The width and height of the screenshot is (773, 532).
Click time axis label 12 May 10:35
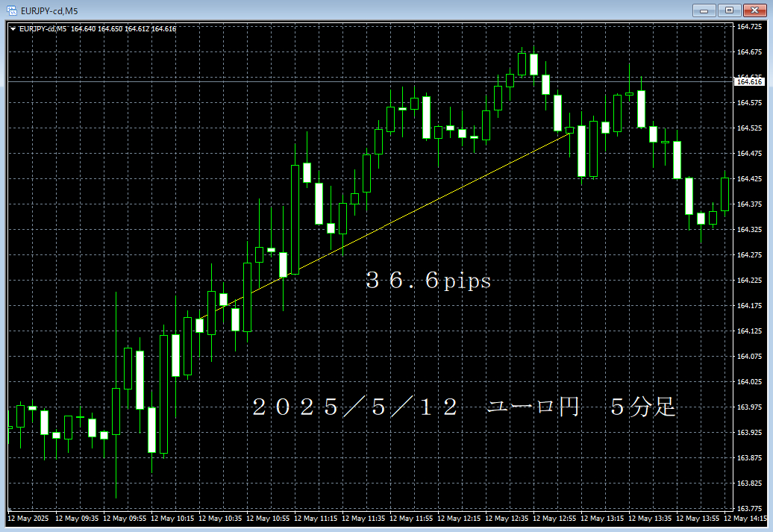point(220,518)
